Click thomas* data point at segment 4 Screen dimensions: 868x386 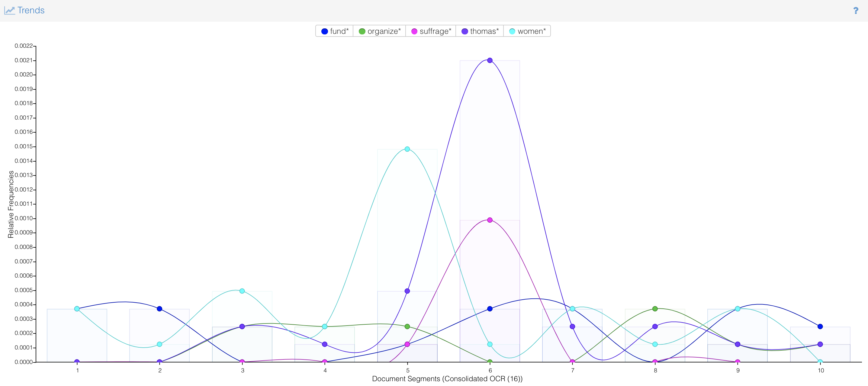point(324,344)
